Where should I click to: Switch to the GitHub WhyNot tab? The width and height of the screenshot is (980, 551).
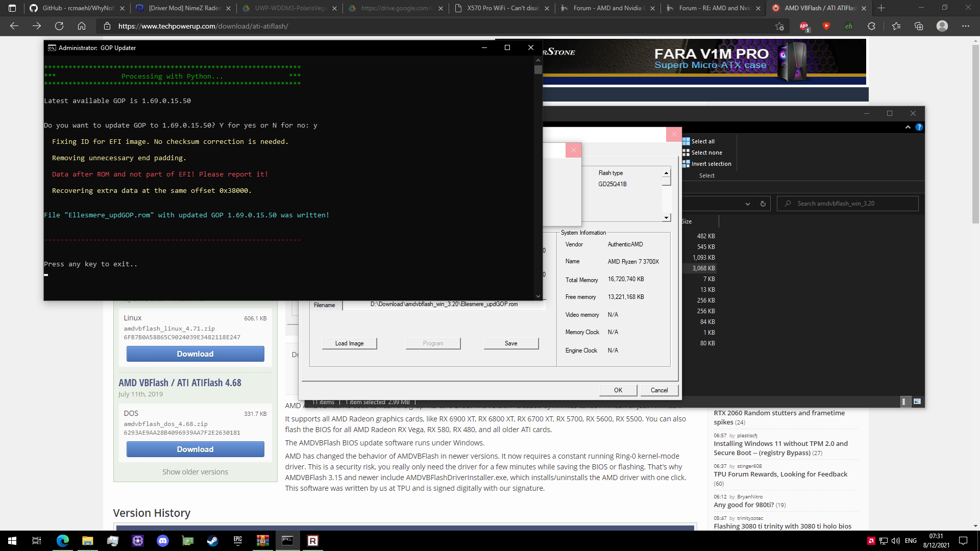tap(78, 8)
